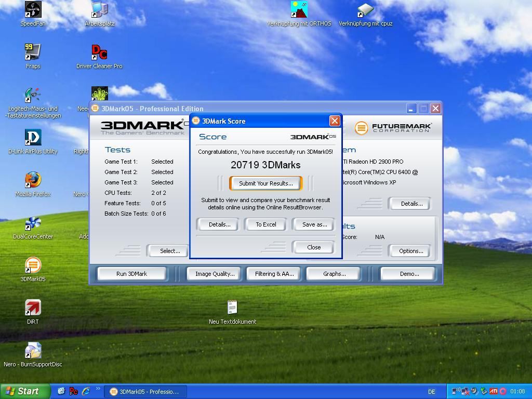Screen dimensions: 532x399
Task: Click the red ring tray icon
Action: pyautogui.click(x=503, y=392)
